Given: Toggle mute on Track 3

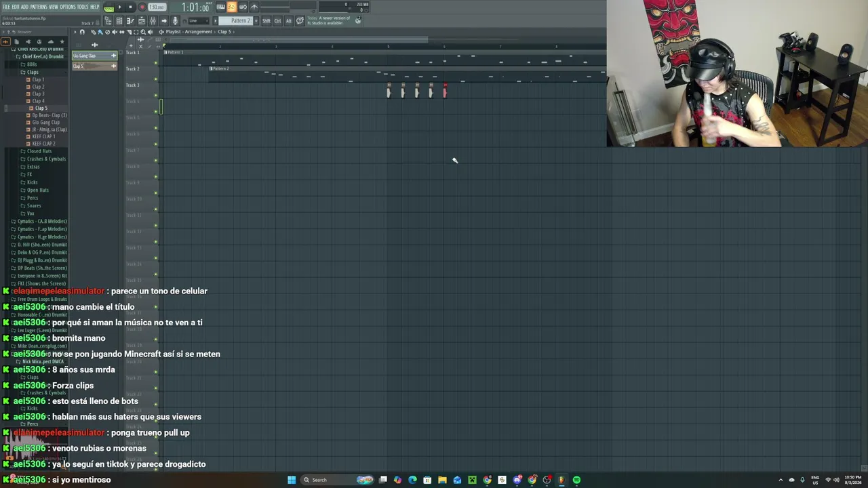Looking at the screenshot, I should coord(156,96).
